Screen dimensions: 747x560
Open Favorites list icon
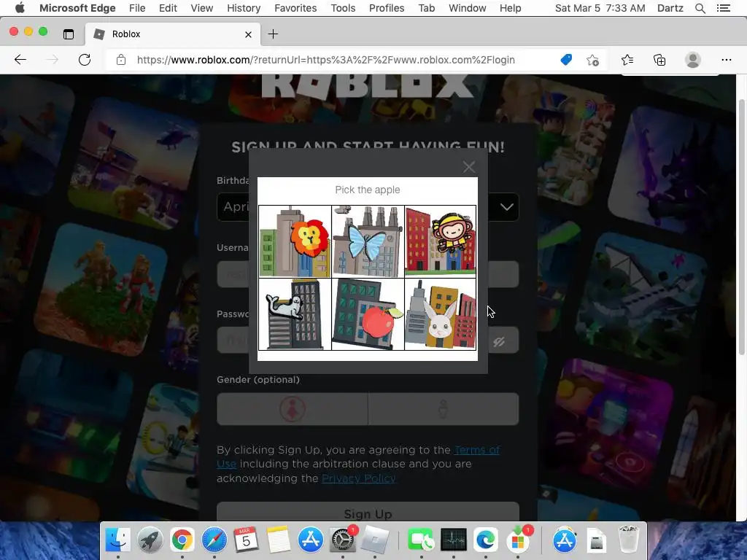627,60
